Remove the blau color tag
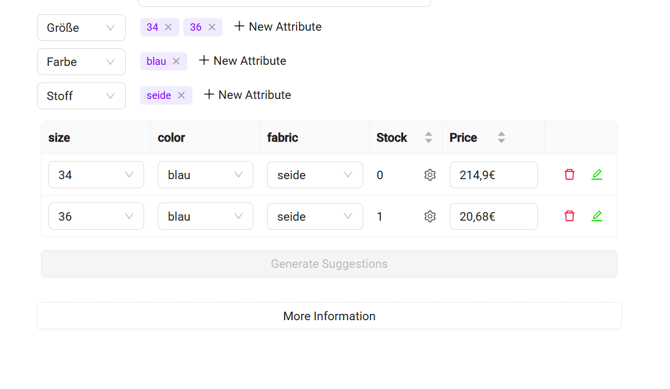The width and height of the screenshot is (670, 389). (x=176, y=62)
